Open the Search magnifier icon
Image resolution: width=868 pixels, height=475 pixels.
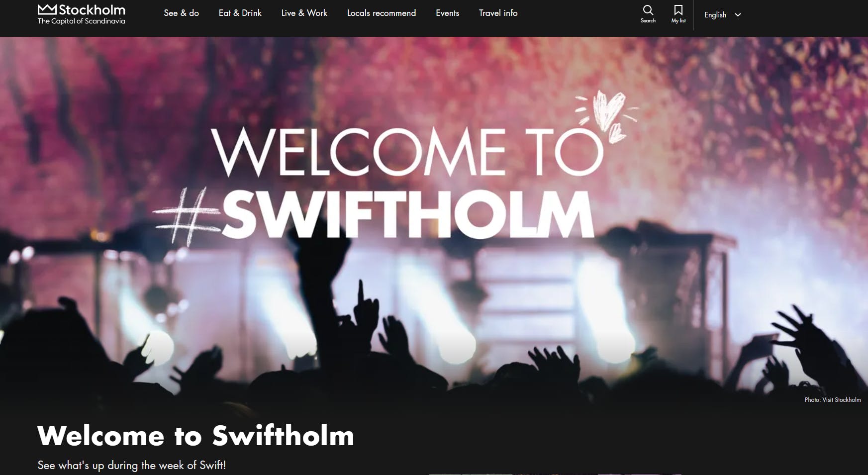[x=648, y=10]
